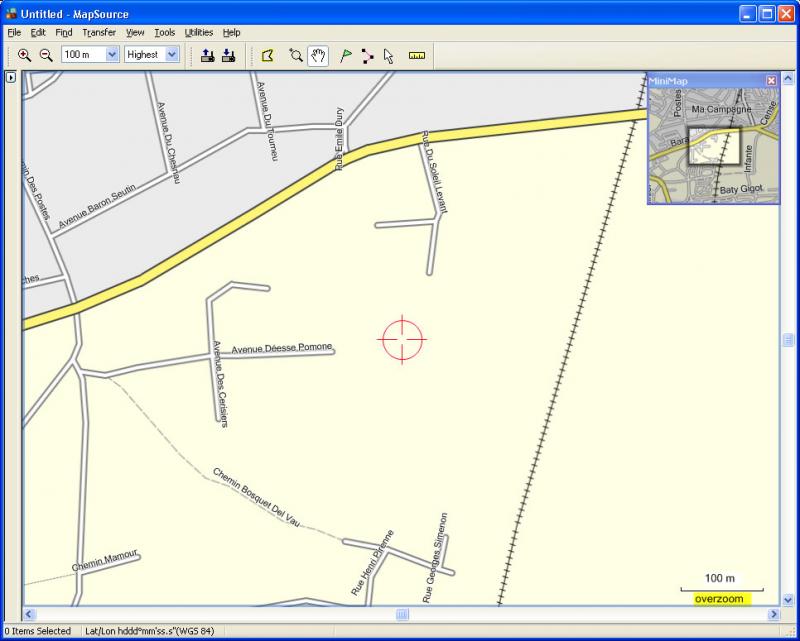Click the horizontal scrollbar thumb

click(402, 614)
